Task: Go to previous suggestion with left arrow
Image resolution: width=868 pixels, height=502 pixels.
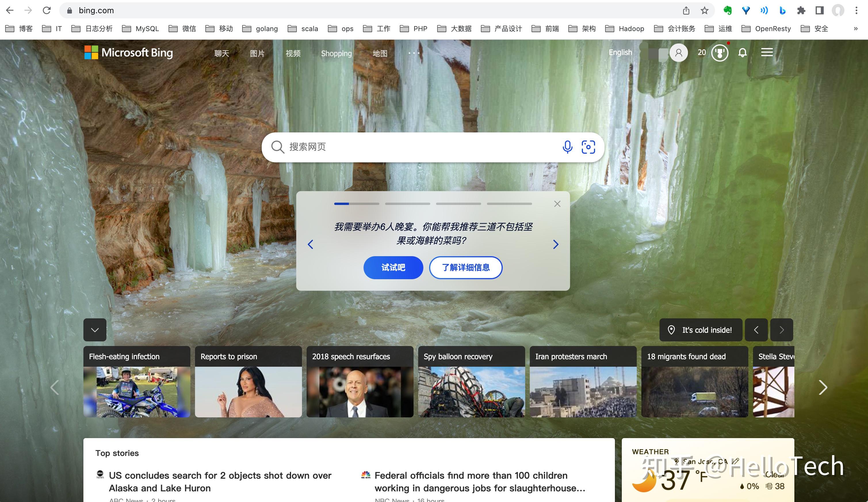Action: point(310,244)
